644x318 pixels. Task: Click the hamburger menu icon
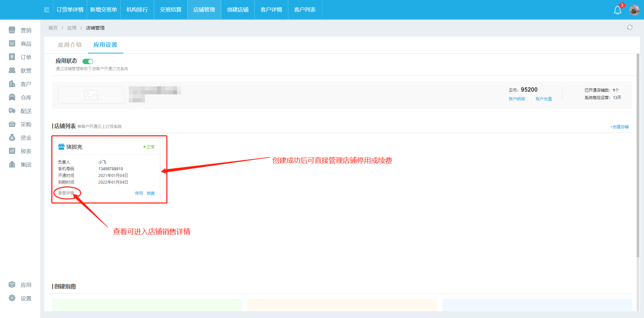[x=46, y=10]
